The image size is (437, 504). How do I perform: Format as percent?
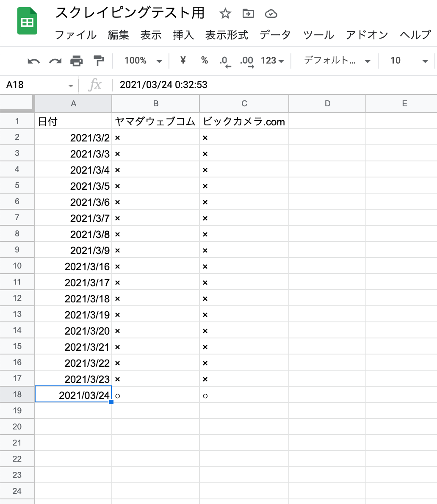click(x=205, y=60)
